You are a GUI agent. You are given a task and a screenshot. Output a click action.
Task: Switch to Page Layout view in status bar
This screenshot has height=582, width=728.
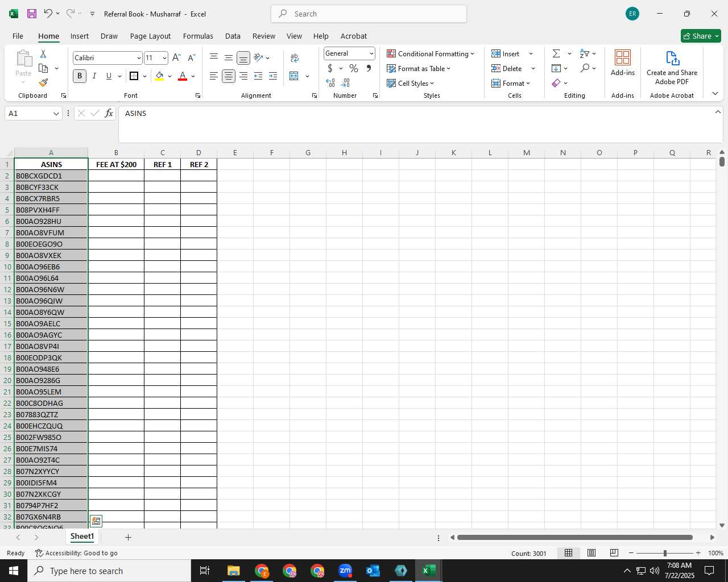[x=591, y=553]
